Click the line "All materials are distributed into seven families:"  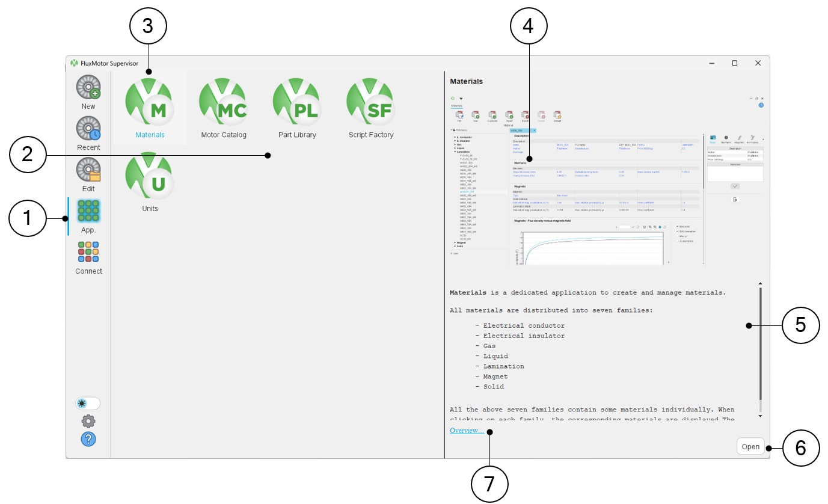(551, 310)
